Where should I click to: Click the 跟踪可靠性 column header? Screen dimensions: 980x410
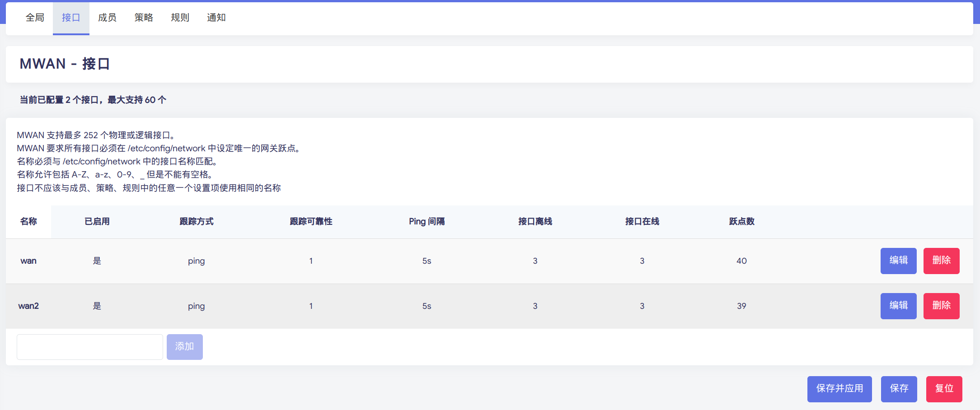[x=311, y=221]
